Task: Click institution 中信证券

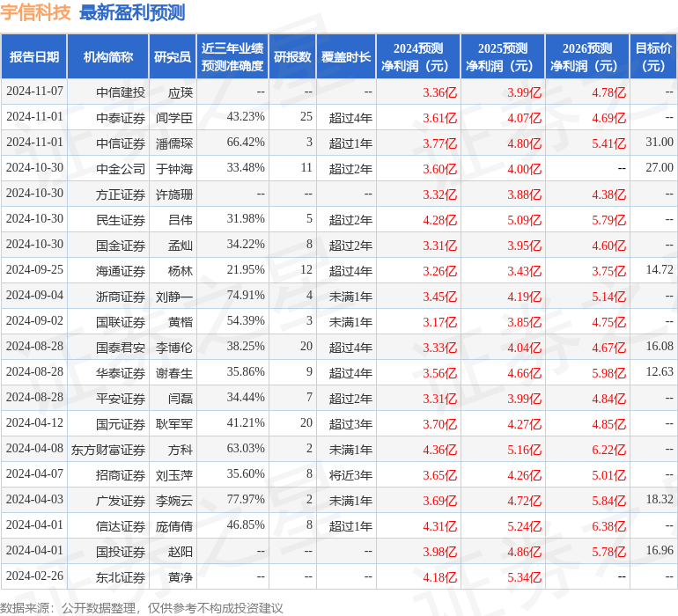Action: 121,143
